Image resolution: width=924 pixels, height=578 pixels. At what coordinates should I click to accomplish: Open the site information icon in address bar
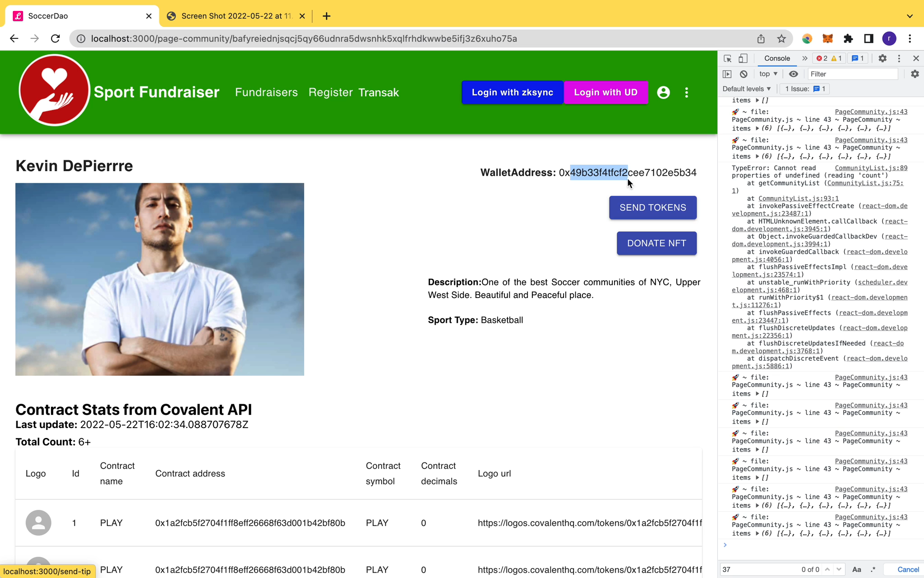point(81,39)
